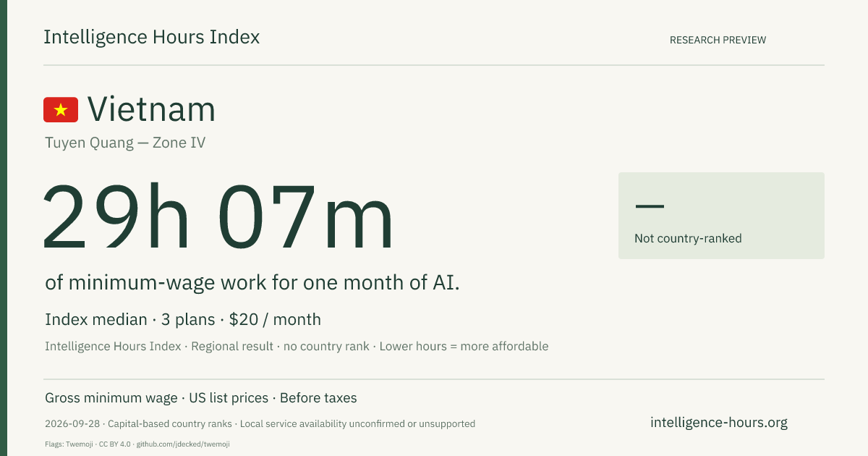The height and width of the screenshot is (456, 868).
Task: Click the Twemoji CC BY 4.0 credit
Action: point(88,444)
